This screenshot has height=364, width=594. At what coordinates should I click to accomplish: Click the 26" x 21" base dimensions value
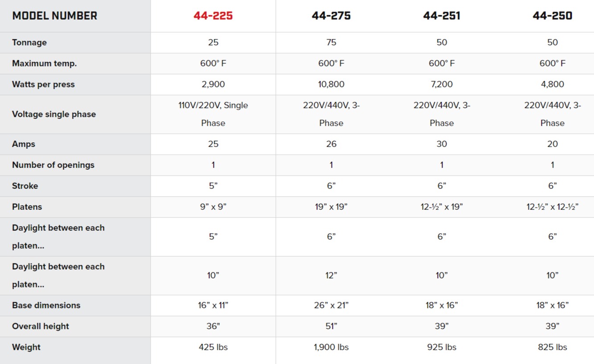click(331, 306)
